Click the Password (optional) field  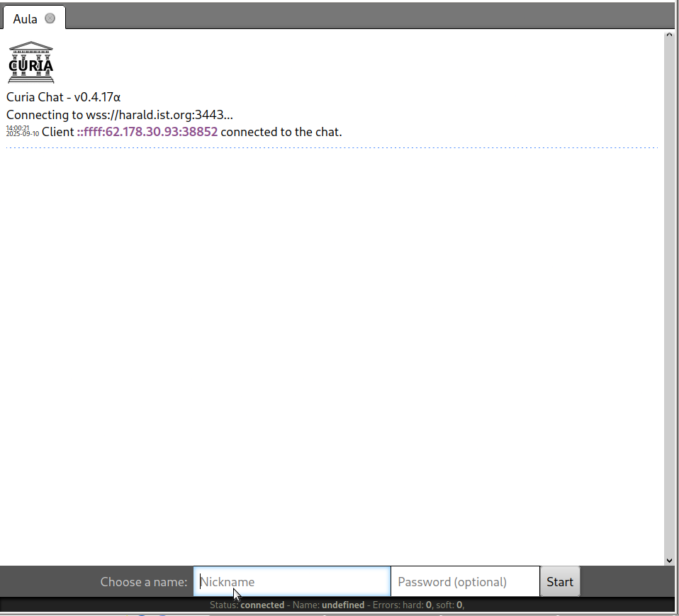[465, 581]
